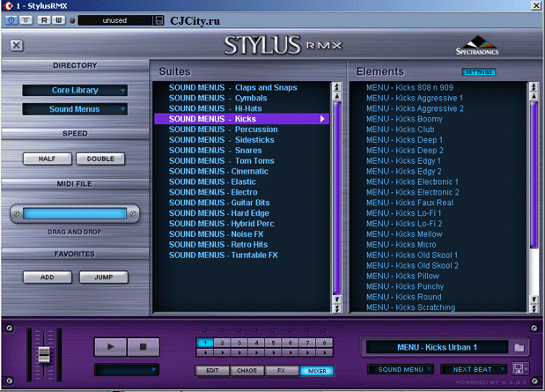Toggle the Write automation W button

point(59,20)
